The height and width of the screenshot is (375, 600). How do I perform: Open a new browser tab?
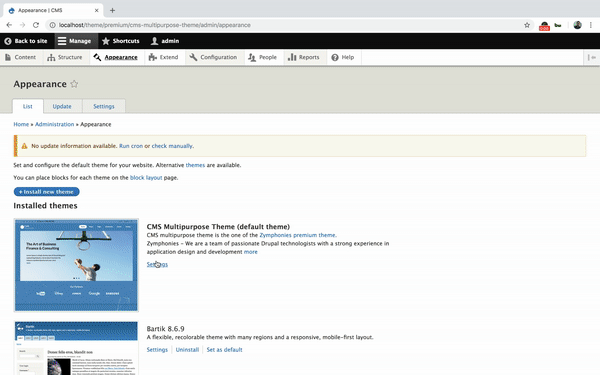pyautogui.click(x=112, y=10)
